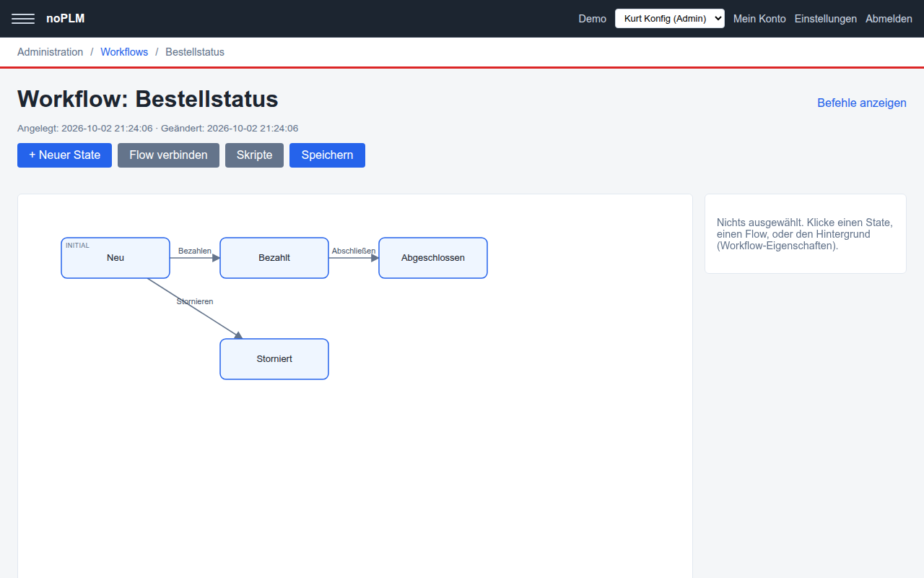Select the Abgeschlossen state node
The image size is (924, 578).
click(x=433, y=258)
